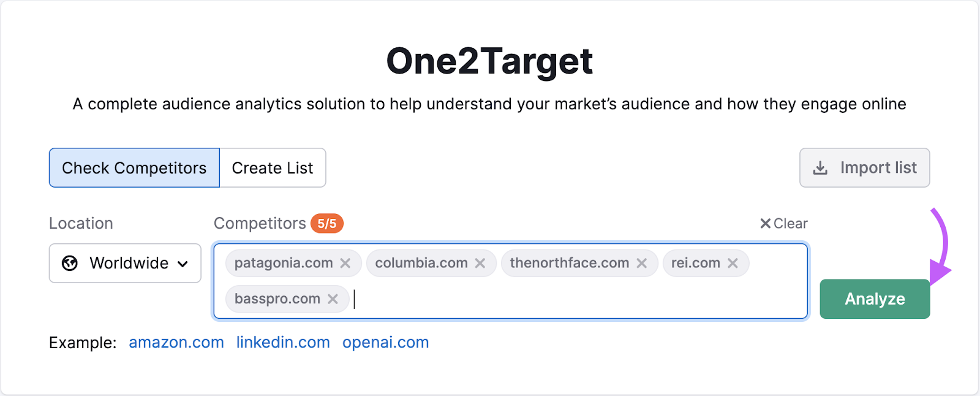This screenshot has height=396, width=980.
Task: Remove the columbia.com competitor tag
Action: pos(480,263)
